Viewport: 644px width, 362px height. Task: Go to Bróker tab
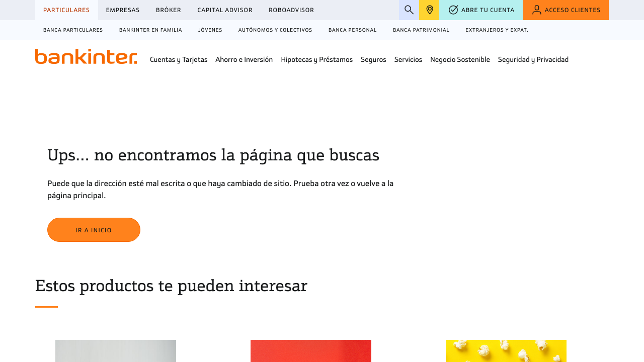(x=169, y=10)
